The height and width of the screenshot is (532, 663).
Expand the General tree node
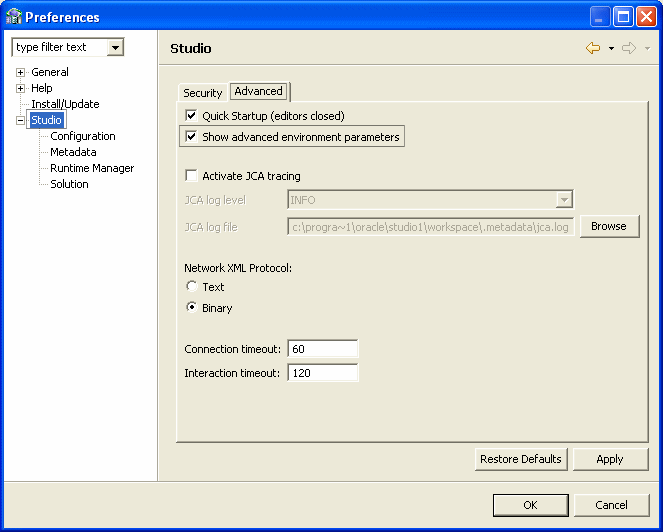point(20,72)
